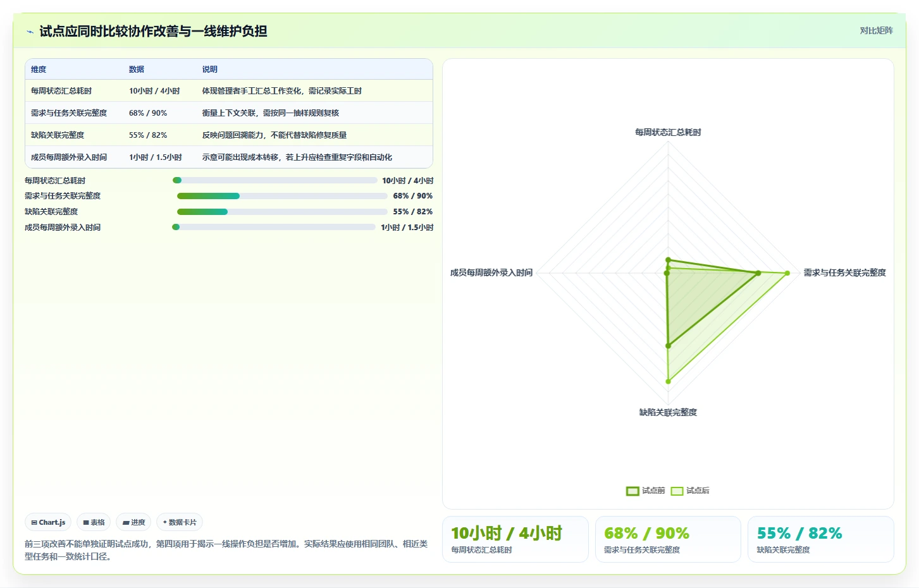Click the 维度 column header
919x588 pixels.
[x=39, y=70]
